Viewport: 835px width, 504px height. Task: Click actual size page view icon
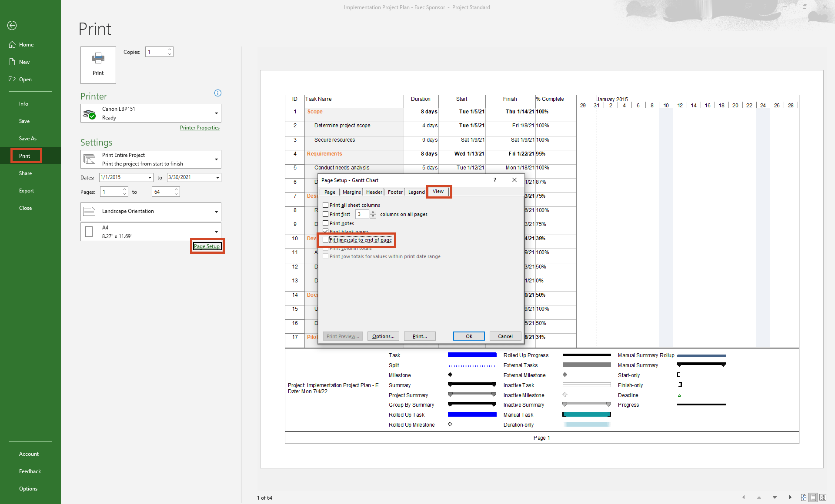pos(803,497)
